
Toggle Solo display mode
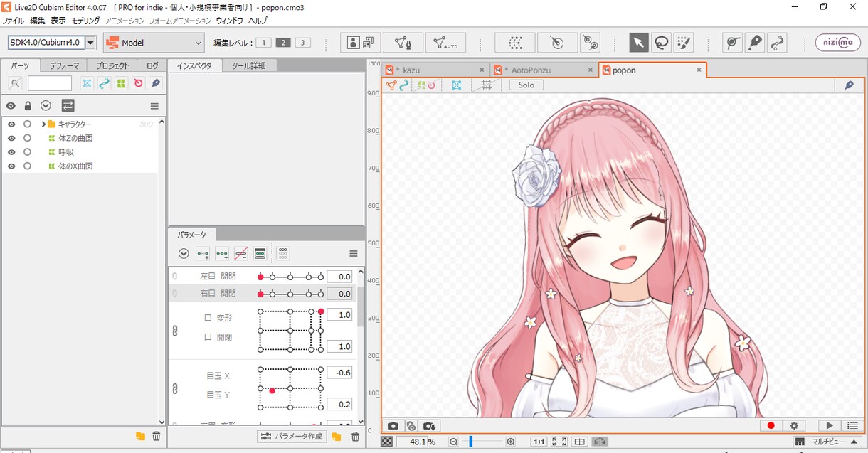coord(526,85)
